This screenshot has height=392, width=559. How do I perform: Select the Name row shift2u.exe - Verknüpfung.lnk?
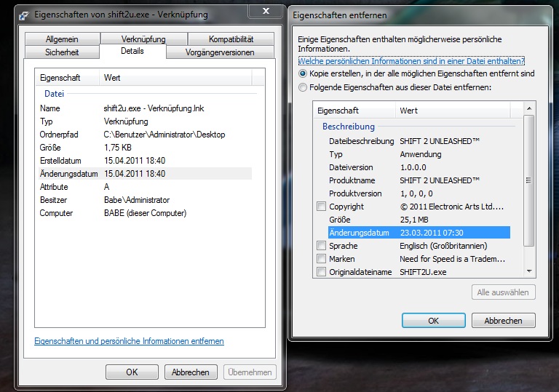(x=145, y=108)
